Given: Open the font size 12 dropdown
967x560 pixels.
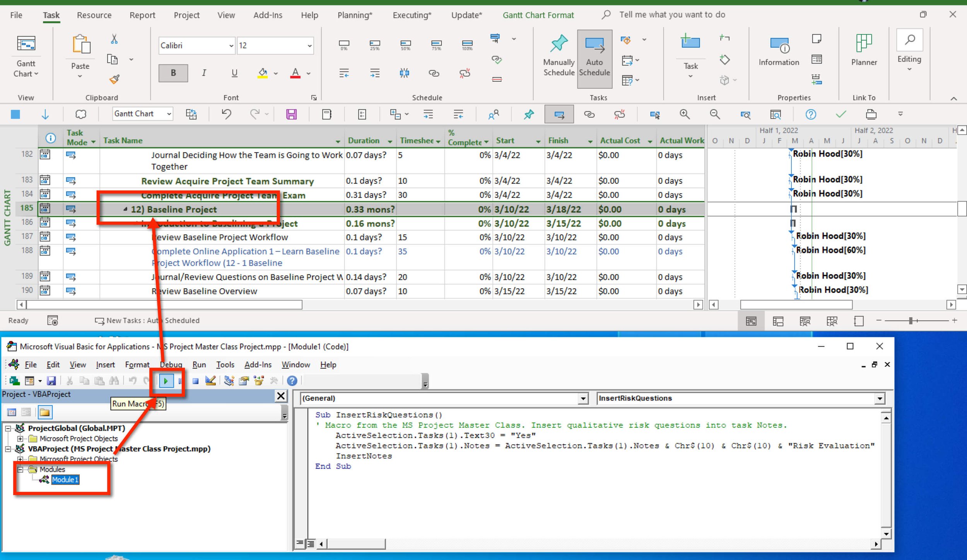Looking at the screenshot, I should [309, 46].
